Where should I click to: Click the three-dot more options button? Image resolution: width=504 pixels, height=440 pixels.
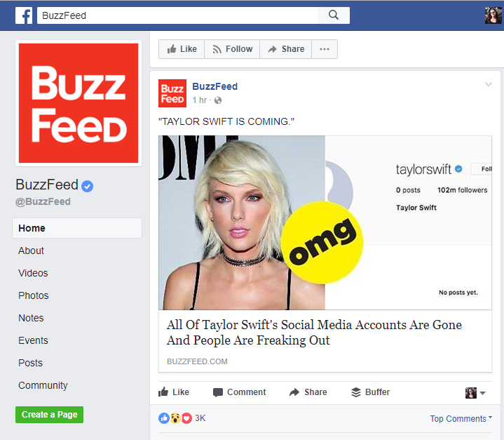pos(325,49)
